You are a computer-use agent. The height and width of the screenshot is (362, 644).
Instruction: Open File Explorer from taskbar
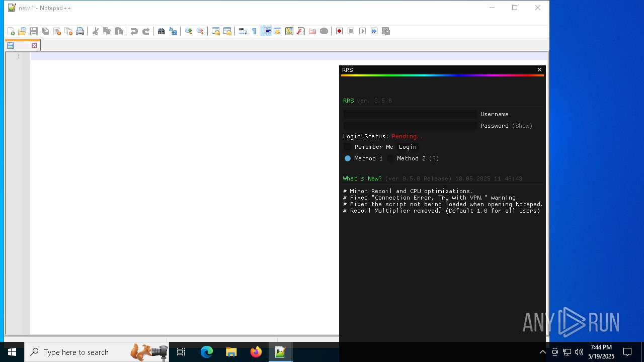[231, 352]
